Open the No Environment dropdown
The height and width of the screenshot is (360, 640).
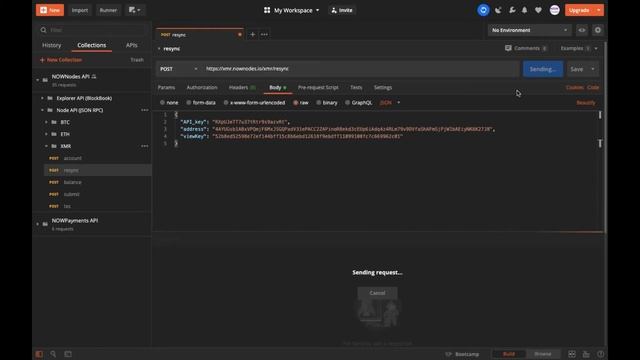pyautogui.click(x=529, y=30)
